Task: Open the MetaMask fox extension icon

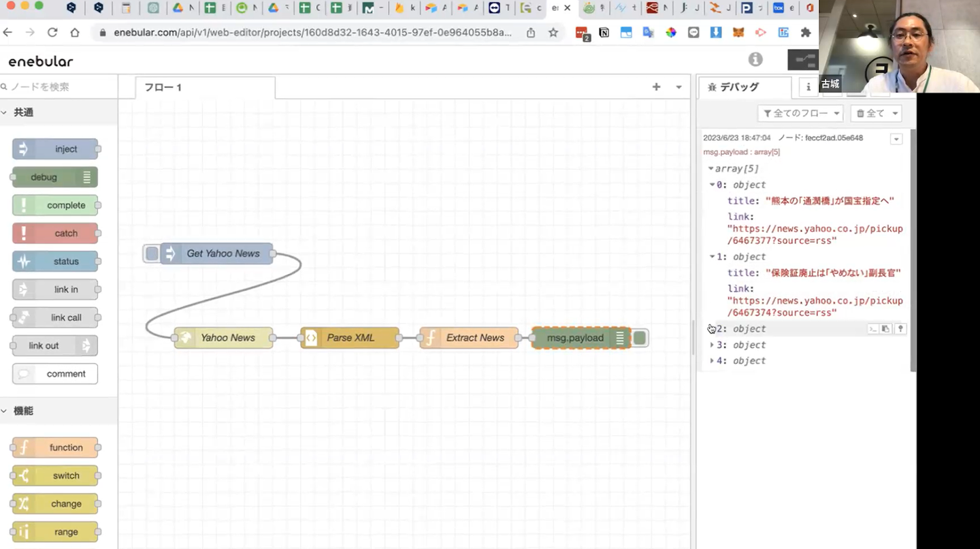Action: pyautogui.click(x=738, y=33)
